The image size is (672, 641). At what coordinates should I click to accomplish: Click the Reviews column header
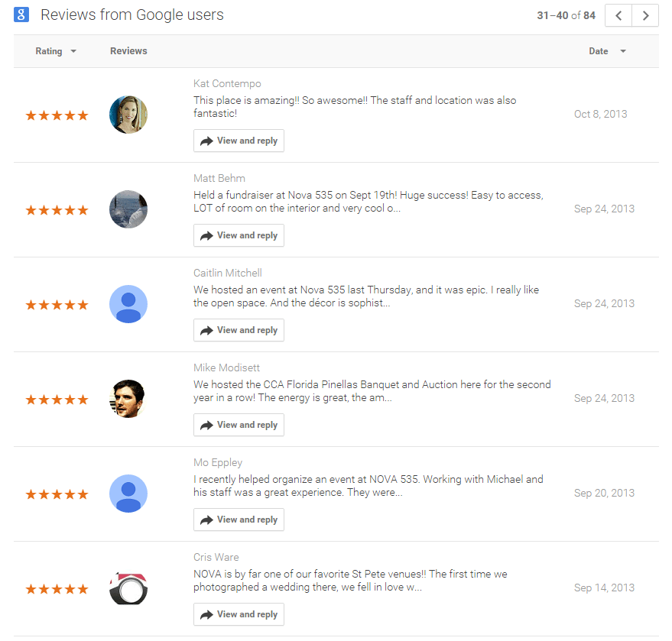coord(128,51)
